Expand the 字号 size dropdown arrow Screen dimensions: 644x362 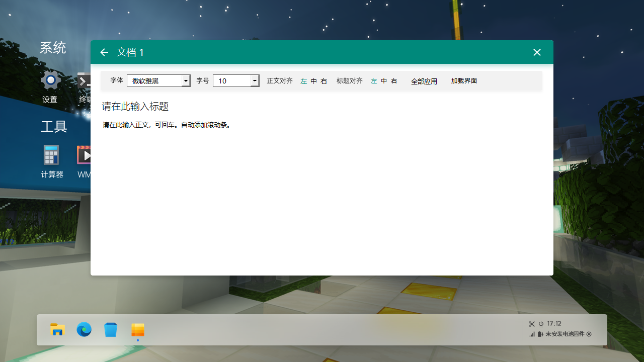pyautogui.click(x=255, y=81)
